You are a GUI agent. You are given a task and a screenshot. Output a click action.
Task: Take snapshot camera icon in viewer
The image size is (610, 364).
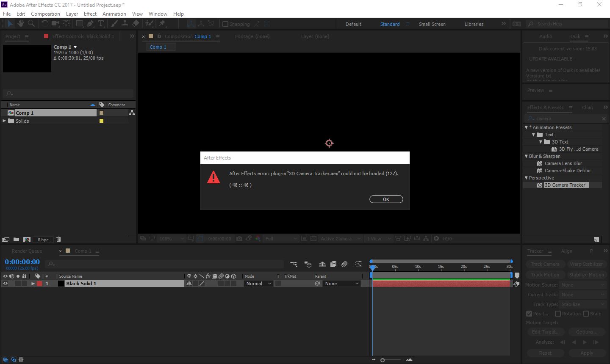(239, 239)
